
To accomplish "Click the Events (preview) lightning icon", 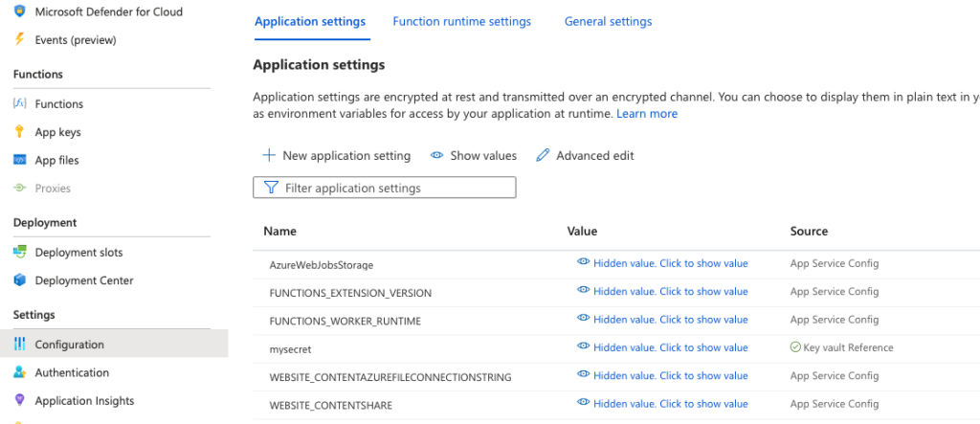I will tap(19, 39).
